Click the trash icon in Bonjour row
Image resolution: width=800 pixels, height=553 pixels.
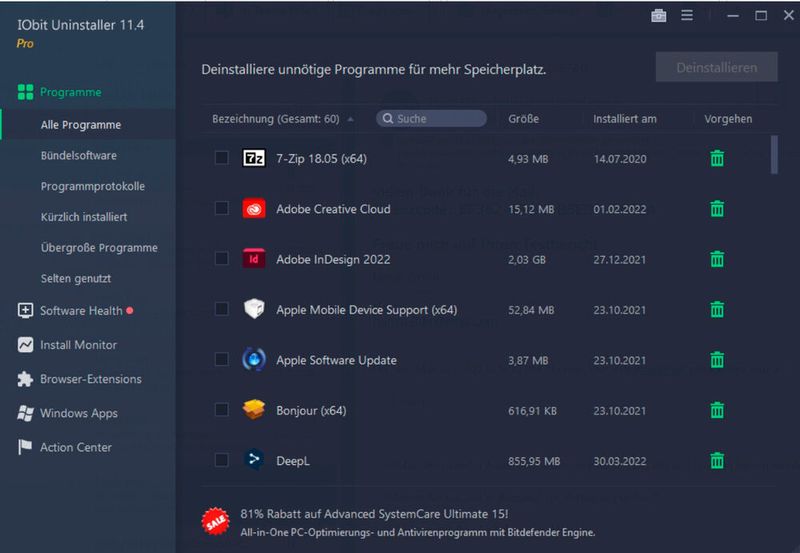[717, 410]
